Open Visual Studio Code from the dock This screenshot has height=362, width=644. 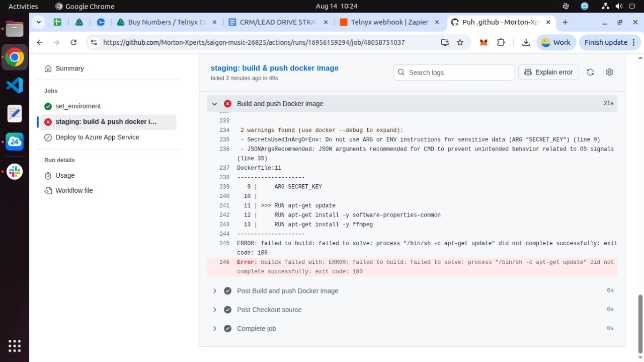(x=15, y=85)
